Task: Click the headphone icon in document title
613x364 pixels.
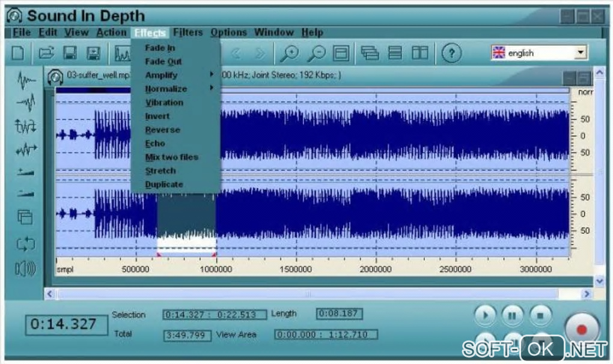Action: point(55,77)
